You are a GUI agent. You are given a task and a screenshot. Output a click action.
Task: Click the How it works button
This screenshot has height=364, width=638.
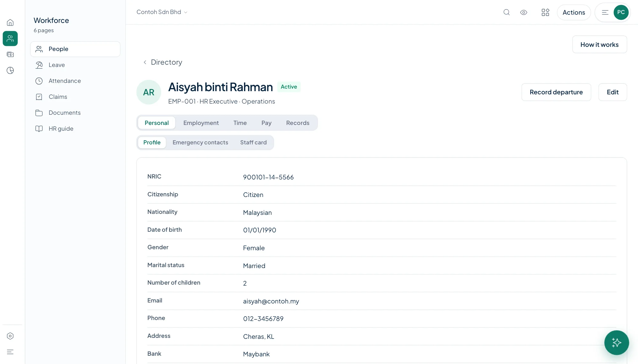(599, 44)
